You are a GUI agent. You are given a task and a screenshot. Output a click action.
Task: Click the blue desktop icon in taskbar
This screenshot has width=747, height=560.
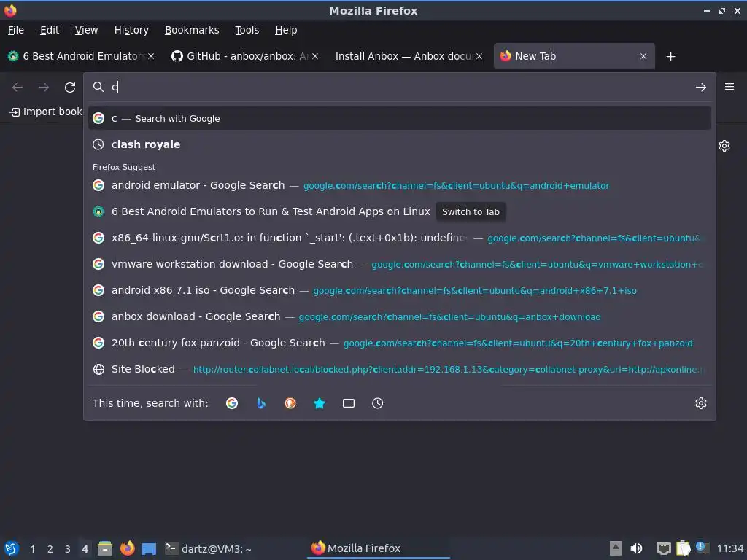click(x=149, y=548)
